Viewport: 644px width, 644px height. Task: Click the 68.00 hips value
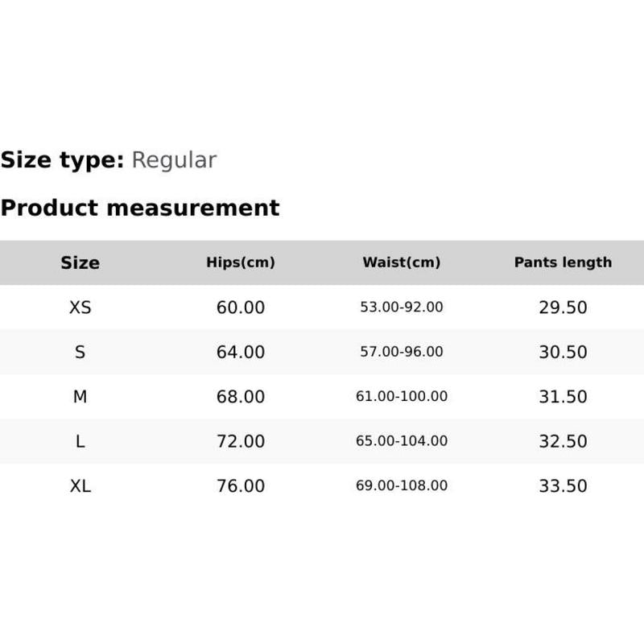point(241,397)
